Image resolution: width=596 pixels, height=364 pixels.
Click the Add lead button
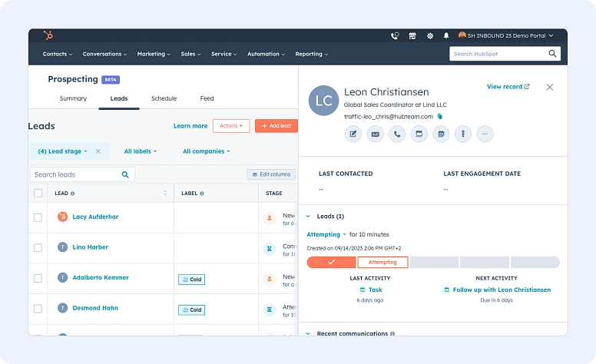tap(276, 126)
